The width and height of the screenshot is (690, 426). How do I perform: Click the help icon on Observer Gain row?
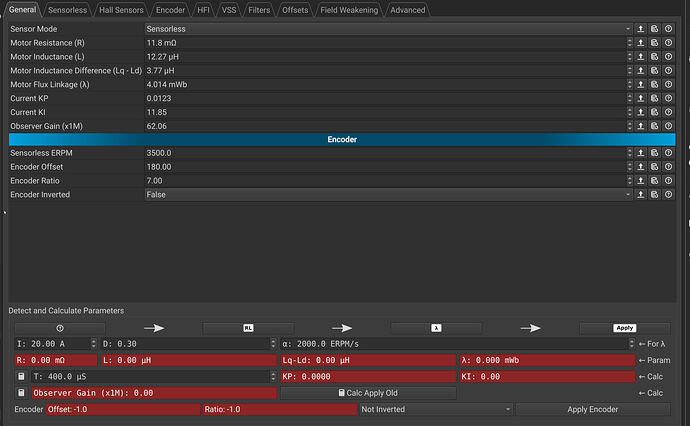click(x=668, y=126)
